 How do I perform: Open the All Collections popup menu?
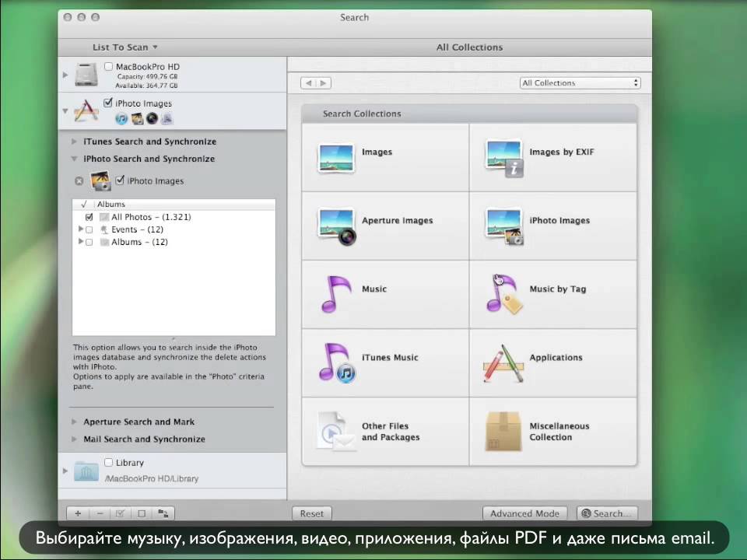click(x=580, y=83)
